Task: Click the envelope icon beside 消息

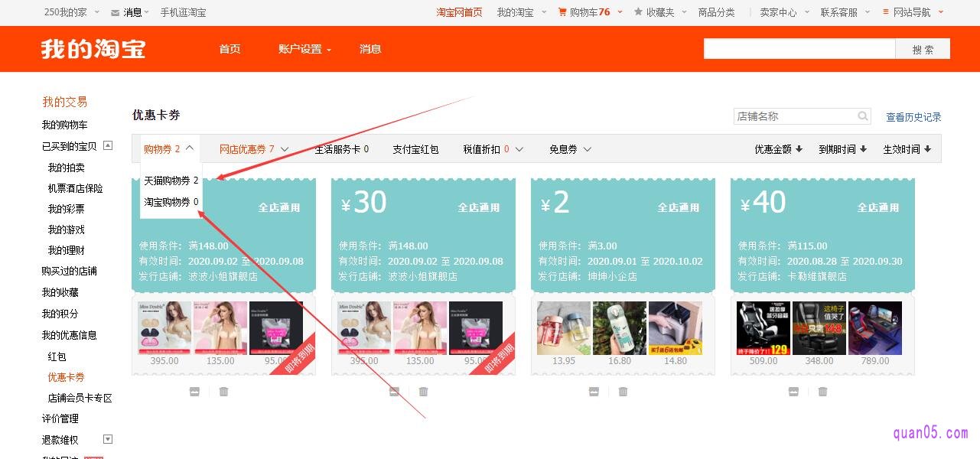Action: (115, 13)
